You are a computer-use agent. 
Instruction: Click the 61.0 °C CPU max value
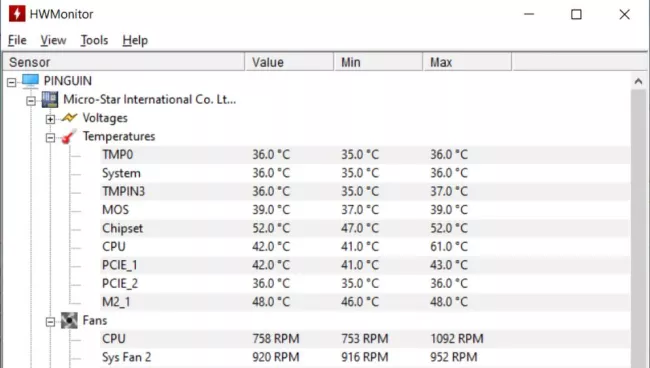tap(449, 247)
